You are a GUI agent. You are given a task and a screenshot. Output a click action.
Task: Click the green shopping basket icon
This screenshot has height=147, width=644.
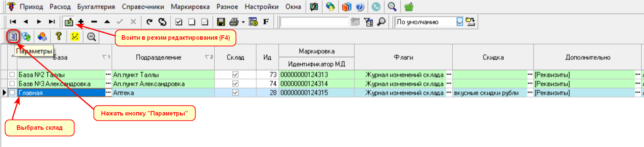409,7
